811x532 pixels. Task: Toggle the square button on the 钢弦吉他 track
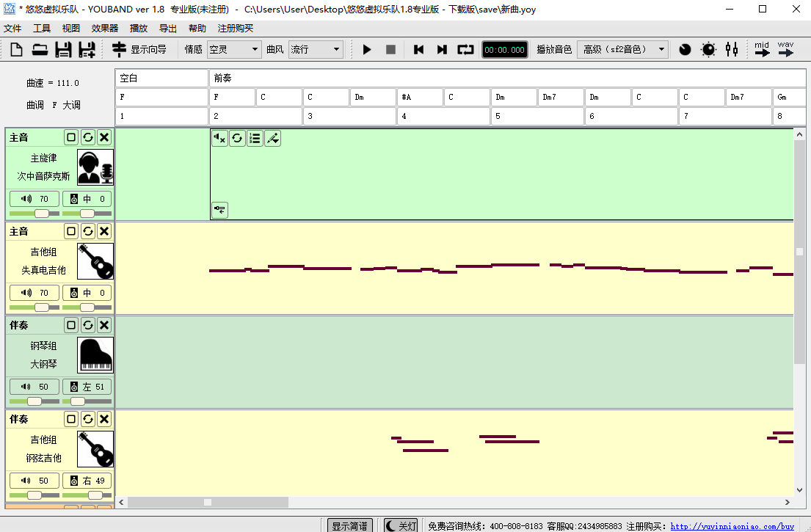click(x=71, y=419)
